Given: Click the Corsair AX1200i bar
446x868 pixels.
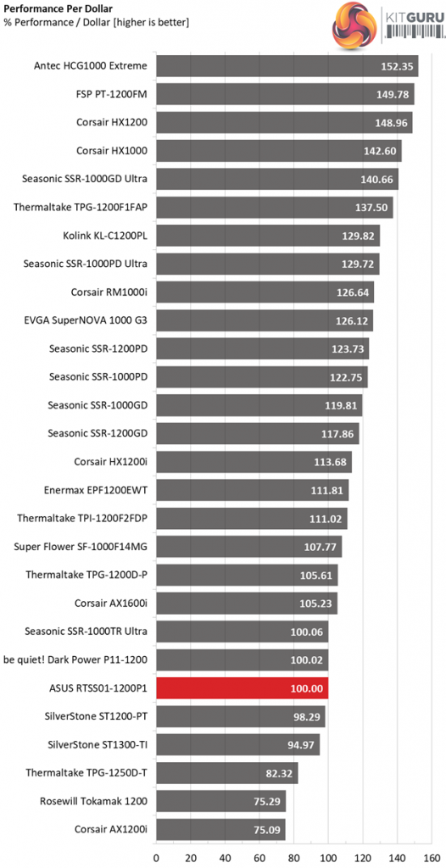Looking at the screenshot, I should (220, 830).
